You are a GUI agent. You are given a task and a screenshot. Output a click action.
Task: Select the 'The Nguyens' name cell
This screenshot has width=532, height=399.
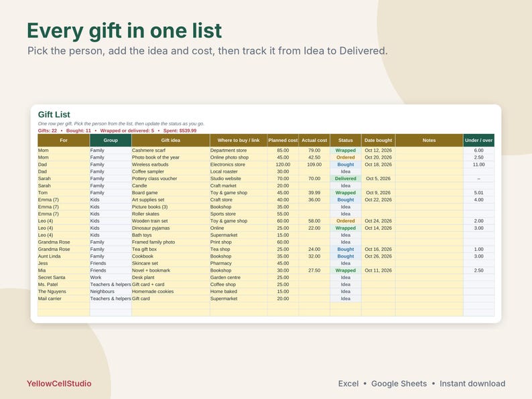[64, 291]
